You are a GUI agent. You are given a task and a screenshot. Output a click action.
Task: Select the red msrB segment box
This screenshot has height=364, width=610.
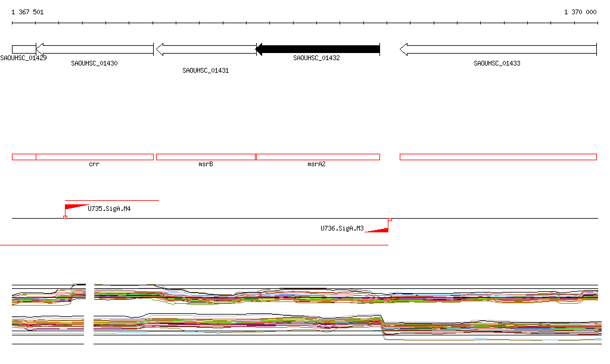[206, 157]
